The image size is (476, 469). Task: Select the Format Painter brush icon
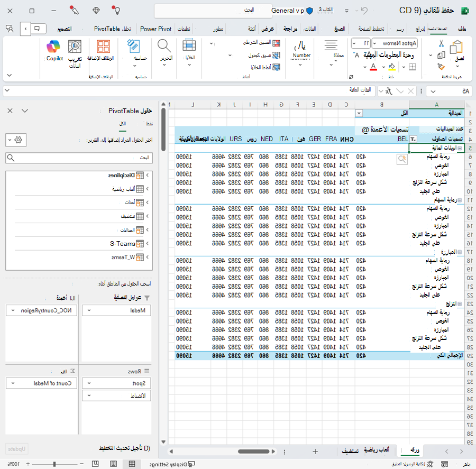click(441, 67)
